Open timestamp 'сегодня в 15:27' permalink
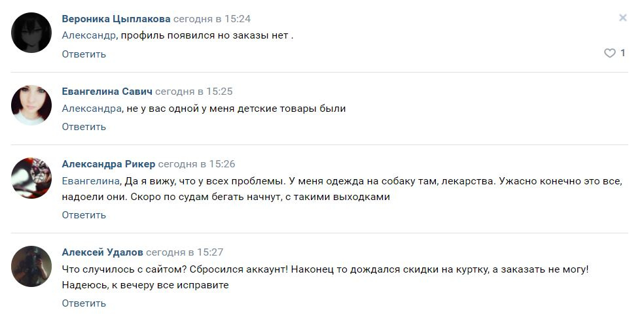Screen dimensions: 644x321 point(185,252)
